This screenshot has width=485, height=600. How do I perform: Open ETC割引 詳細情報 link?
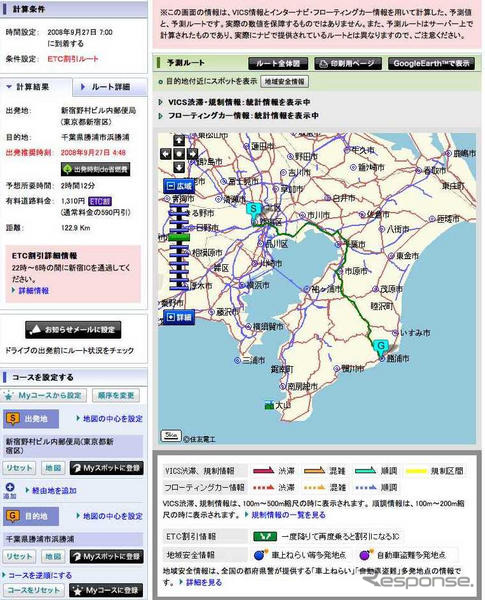[x=34, y=291]
